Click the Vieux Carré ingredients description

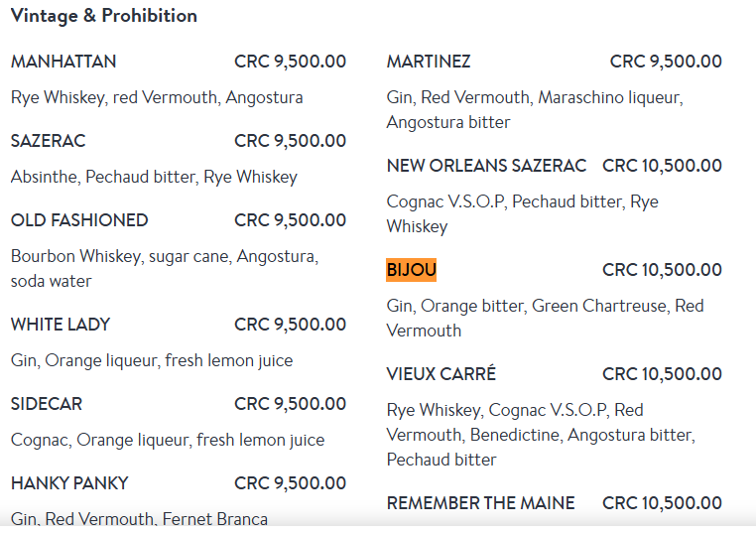pos(540,435)
